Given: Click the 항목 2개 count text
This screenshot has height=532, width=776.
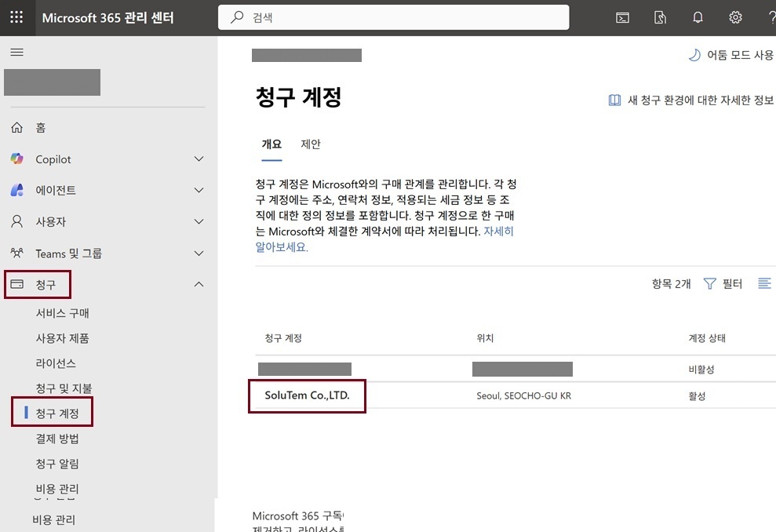Looking at the screenshot, I should coord(671,283).
